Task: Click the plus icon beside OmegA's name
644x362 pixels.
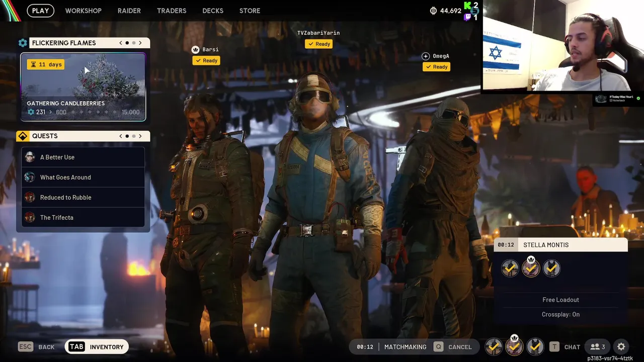Action: 426,56
